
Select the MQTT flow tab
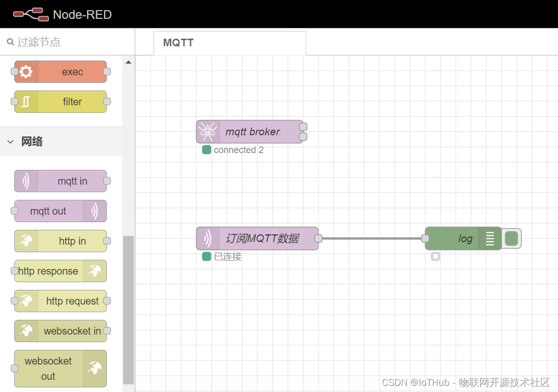pyautogui.click(x=178, y=43)
